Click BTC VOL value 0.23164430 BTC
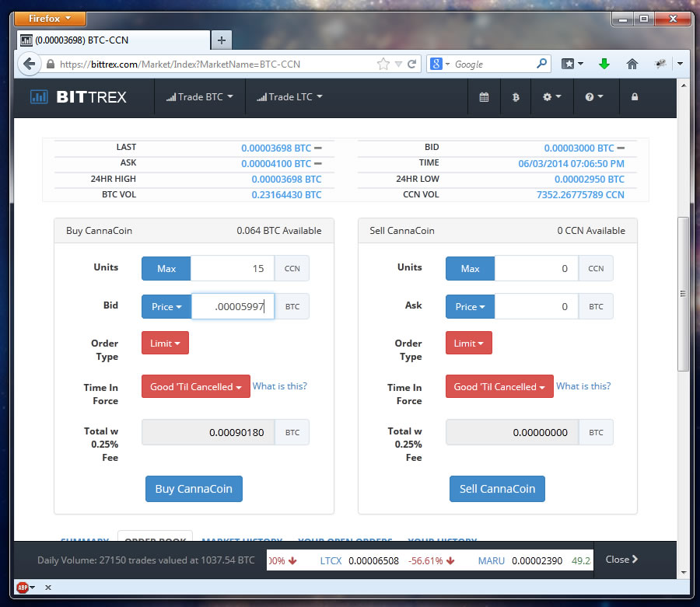Screen dimensions: 700x607 pyautogui.click(x=286, y=195)
